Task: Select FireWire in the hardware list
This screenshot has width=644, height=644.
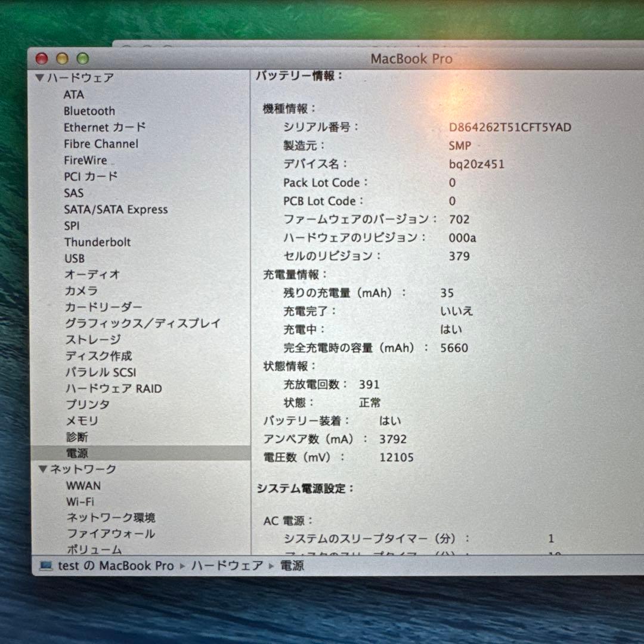Action: (x=85, y=160)
